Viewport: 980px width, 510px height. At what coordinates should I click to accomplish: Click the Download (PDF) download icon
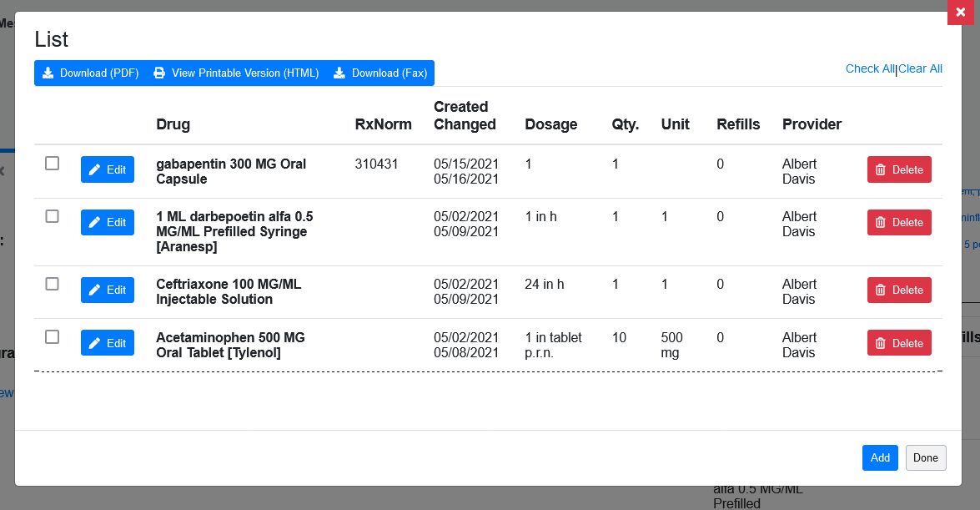(x=50, y=73)
